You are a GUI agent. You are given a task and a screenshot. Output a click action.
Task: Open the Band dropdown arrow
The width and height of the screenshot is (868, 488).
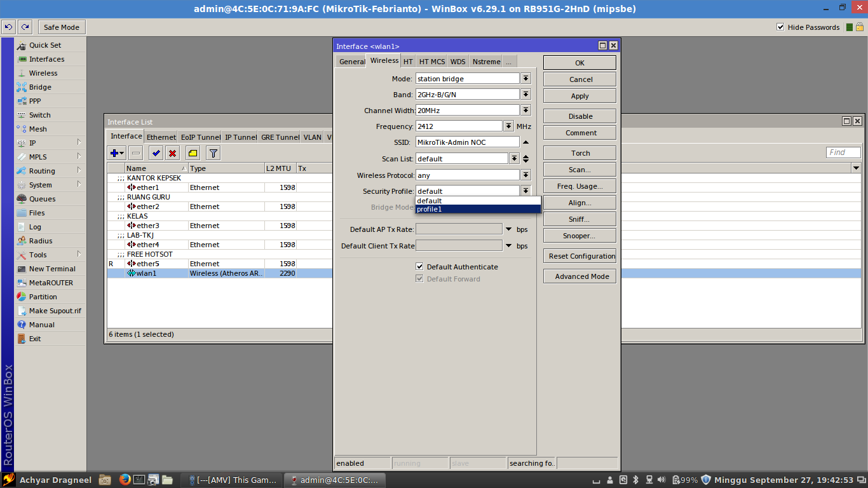[x=526, y=94]
